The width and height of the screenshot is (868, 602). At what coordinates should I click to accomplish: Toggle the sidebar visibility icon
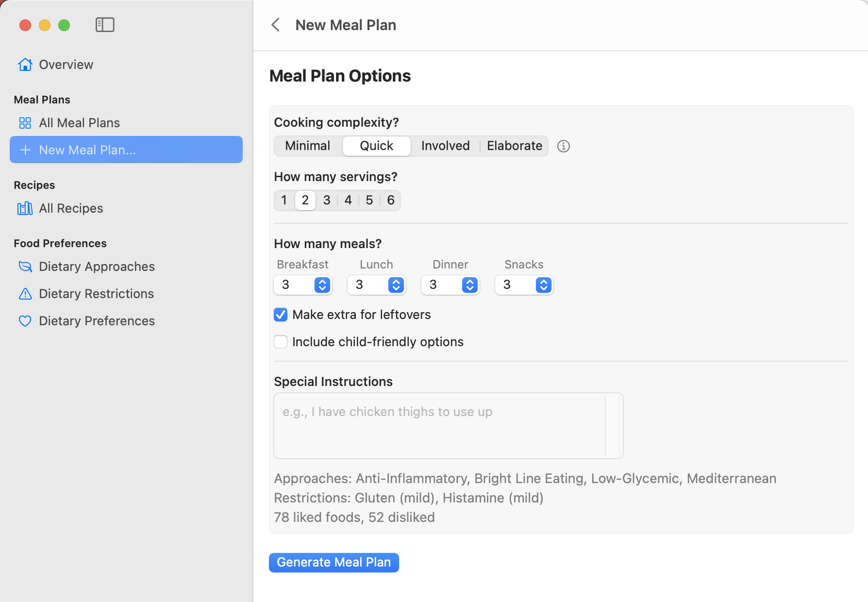104,24
